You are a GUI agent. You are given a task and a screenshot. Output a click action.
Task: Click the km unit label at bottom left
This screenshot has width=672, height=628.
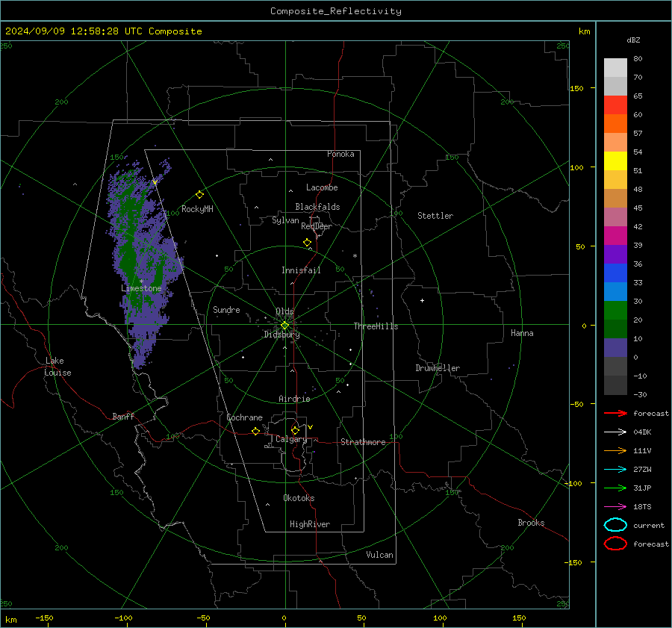coord(11,620)
